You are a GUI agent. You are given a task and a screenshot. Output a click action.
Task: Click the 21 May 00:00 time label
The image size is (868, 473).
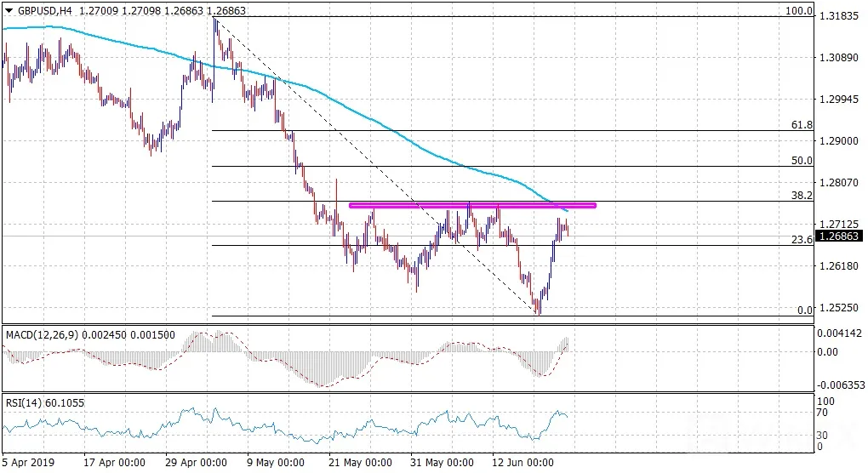click(x=360, y=463)
